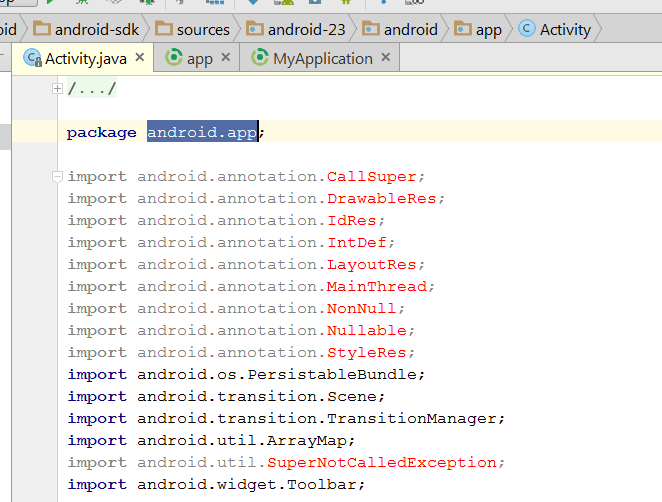Click the package keyword
662x502 pixels.
(x=102, y=133)
